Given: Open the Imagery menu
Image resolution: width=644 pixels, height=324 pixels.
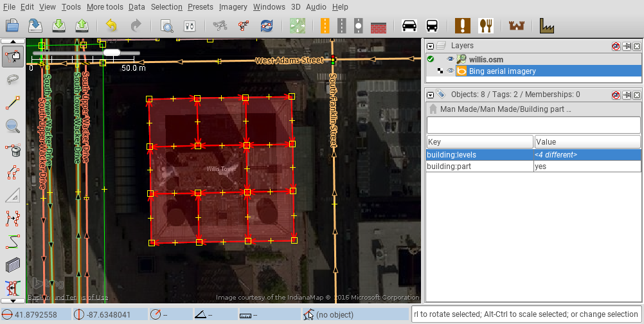Looking at the screenshot, I should (x=233, y=7).
